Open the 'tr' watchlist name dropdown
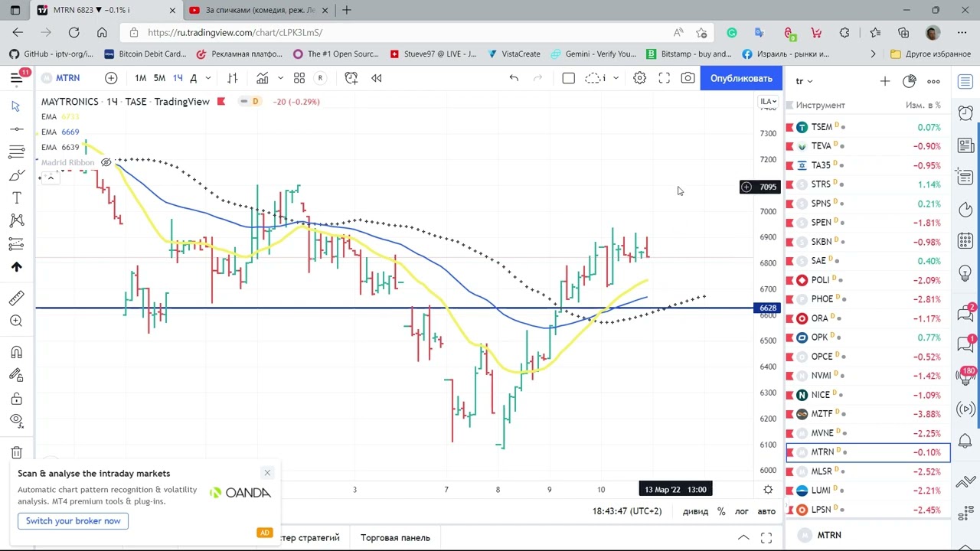This screenshot has width=980, height=551. pos(804,81)
